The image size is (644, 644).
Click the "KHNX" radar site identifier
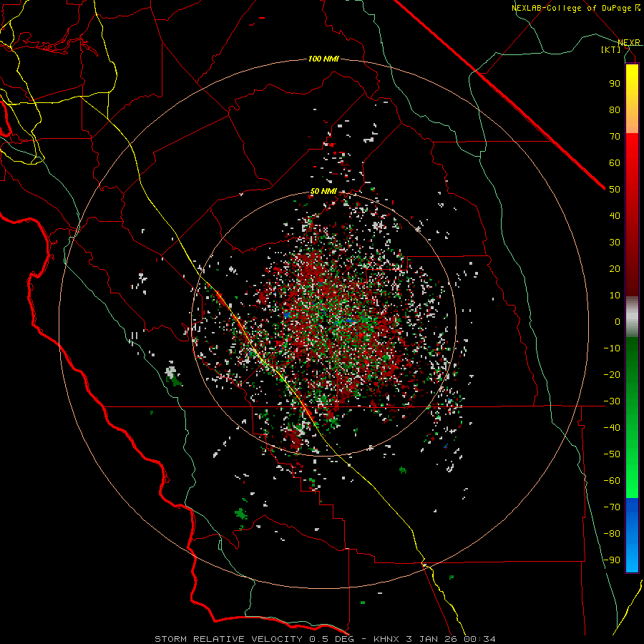click(388, 639)
